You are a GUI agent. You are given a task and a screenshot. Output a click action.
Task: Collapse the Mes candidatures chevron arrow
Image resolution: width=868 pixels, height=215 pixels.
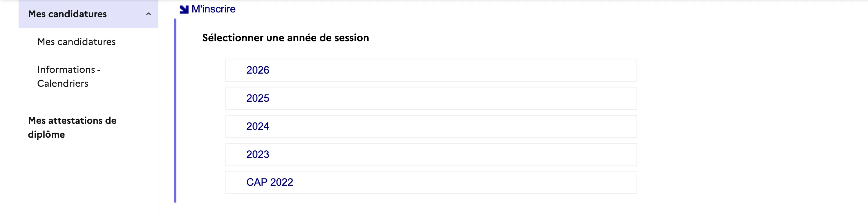click(148, 14)
